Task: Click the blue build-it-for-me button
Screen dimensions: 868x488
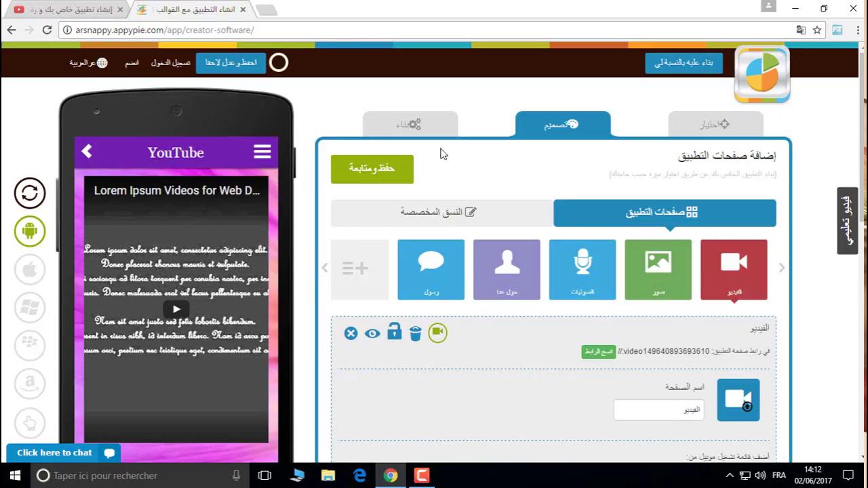Action: pos(684,63)
